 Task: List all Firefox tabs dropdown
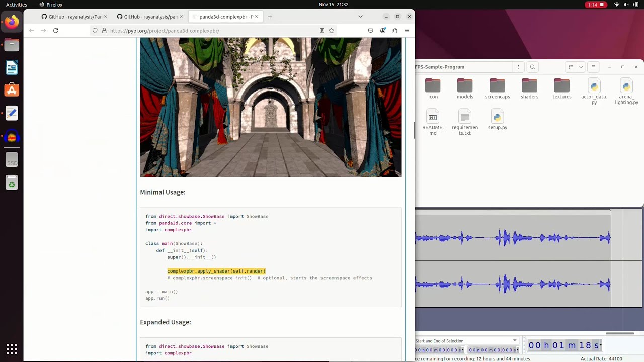pos(360,17)
